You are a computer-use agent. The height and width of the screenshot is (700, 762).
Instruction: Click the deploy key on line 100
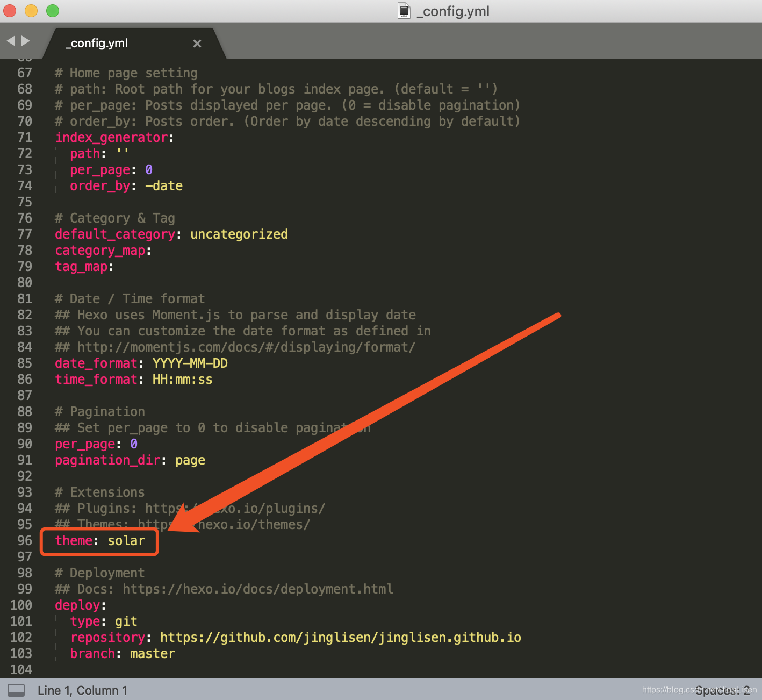[x=77, y=605]
